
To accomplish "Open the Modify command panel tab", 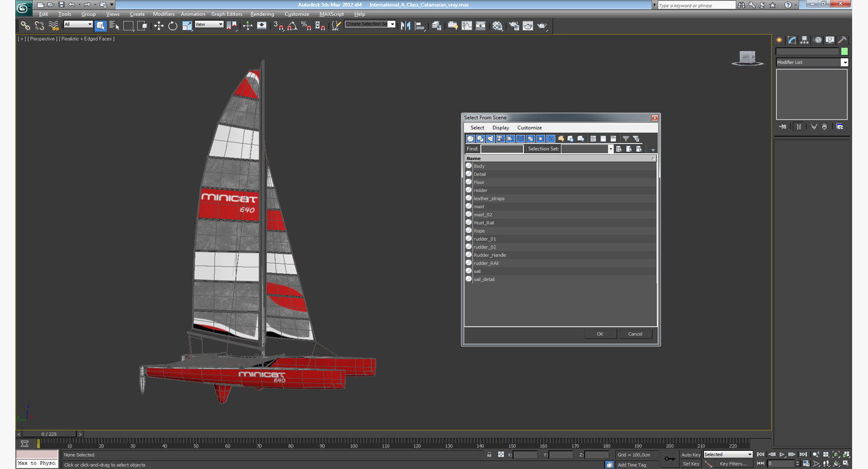I will coord(792,40).
